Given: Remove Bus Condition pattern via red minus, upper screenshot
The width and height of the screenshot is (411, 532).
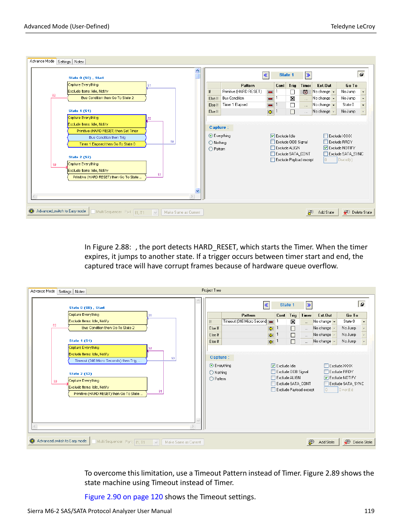Looking at the screenshot, I should click(270, 98).
